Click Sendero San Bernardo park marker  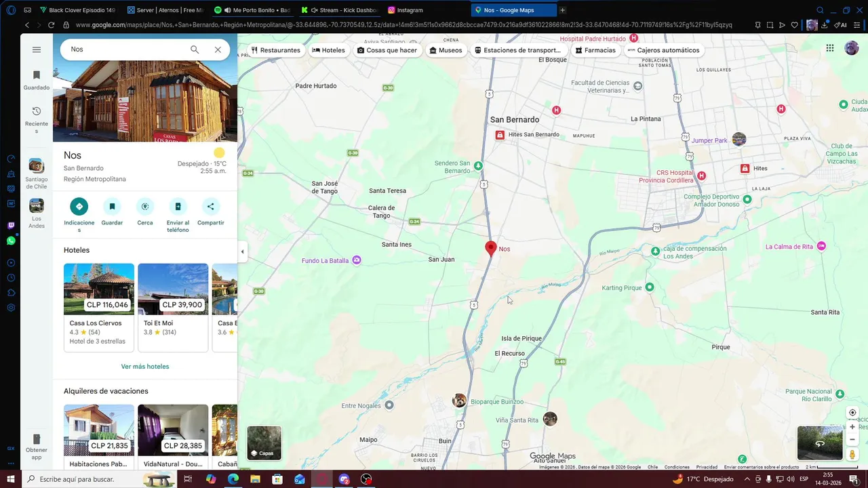[x=478, y=165]
